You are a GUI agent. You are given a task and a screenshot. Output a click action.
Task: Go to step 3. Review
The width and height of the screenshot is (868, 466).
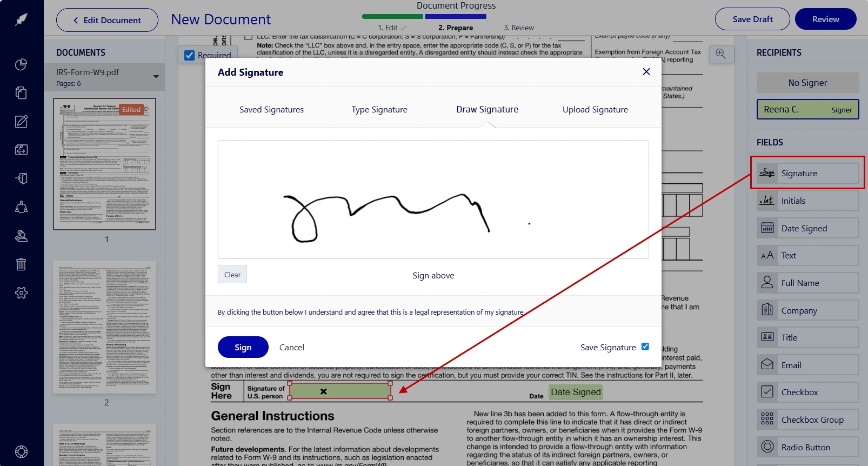(x=519, y=28)
